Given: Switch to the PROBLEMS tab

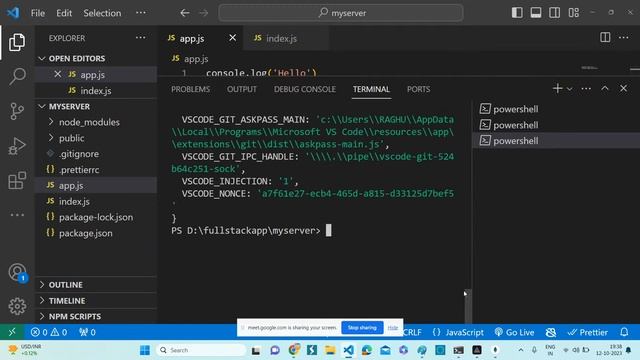Looking at the screenshot, I should coord(190,89).
